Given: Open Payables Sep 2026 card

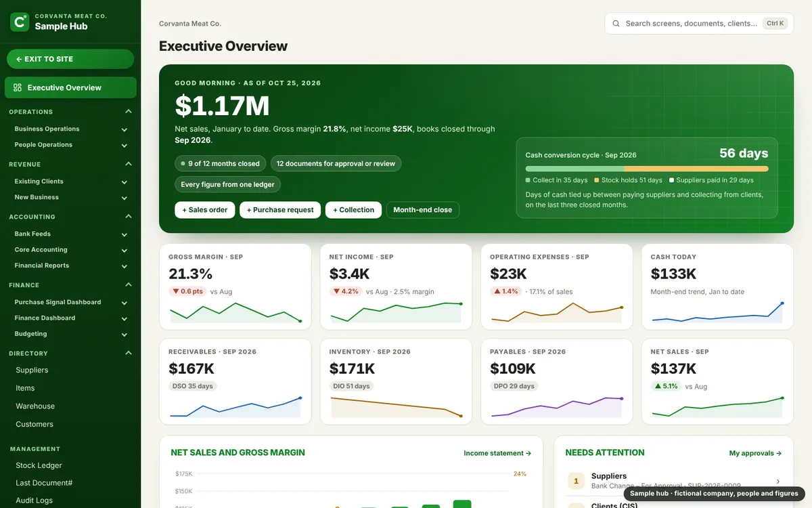Looking at the screenshot, I should click(x=556, y=381).
